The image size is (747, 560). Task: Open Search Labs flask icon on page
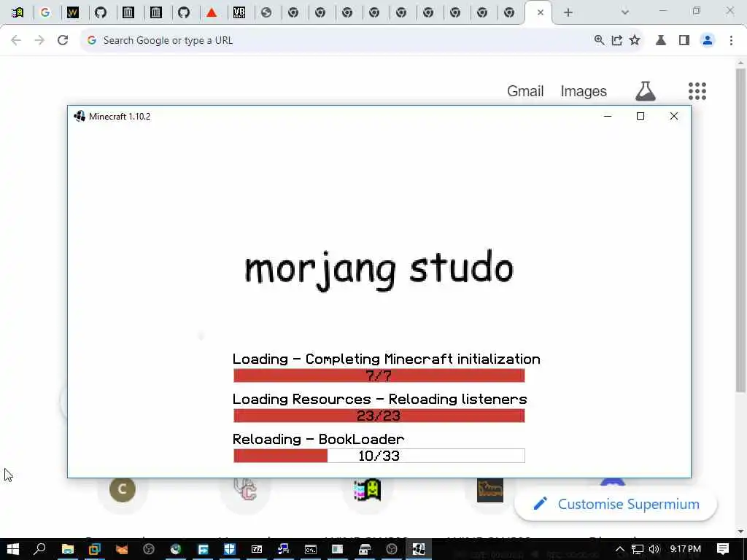646,91
